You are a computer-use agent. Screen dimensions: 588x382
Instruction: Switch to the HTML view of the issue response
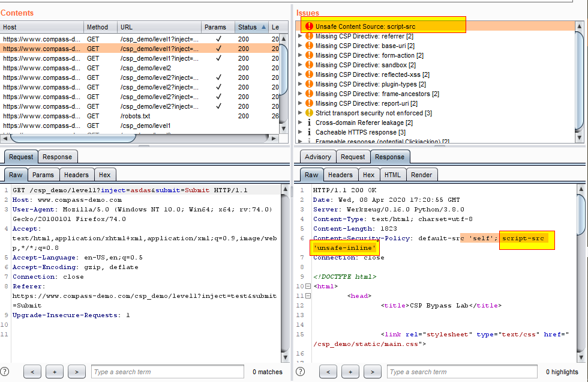point(392,175)
